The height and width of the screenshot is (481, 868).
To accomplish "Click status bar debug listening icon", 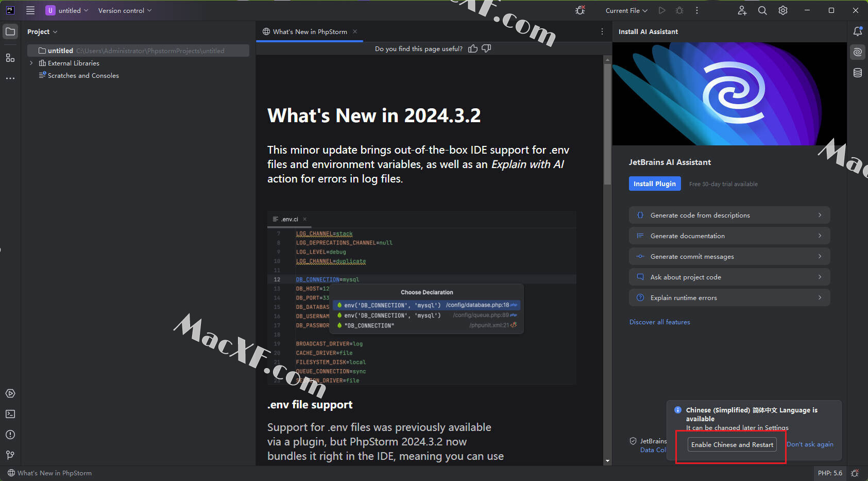I will pos(855,473).
